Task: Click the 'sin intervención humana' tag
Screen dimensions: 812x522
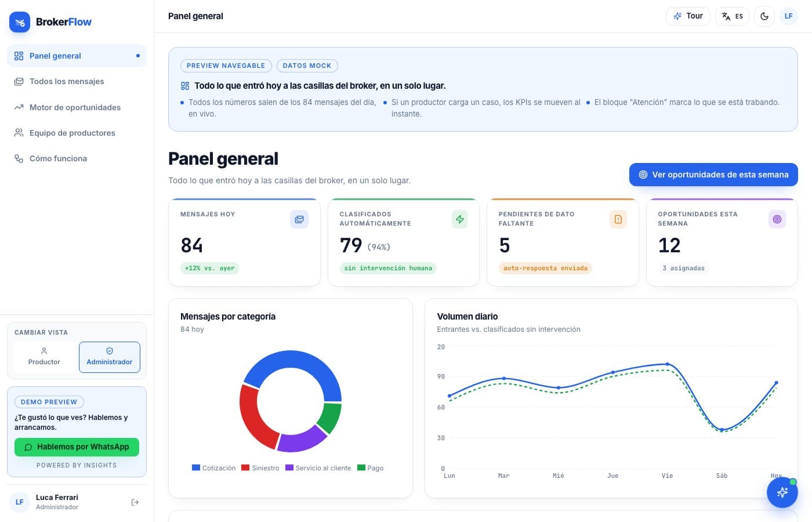Action: (x=388, y=268)
